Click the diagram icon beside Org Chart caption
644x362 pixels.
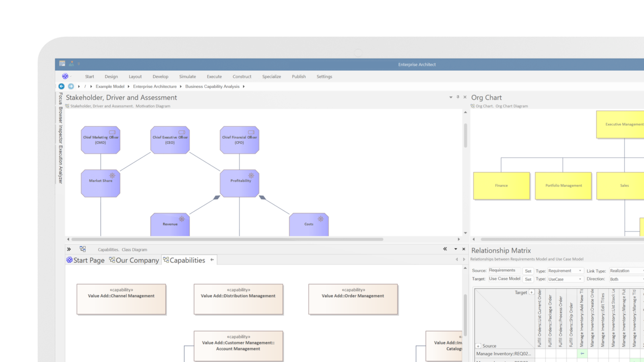(472, 106)
